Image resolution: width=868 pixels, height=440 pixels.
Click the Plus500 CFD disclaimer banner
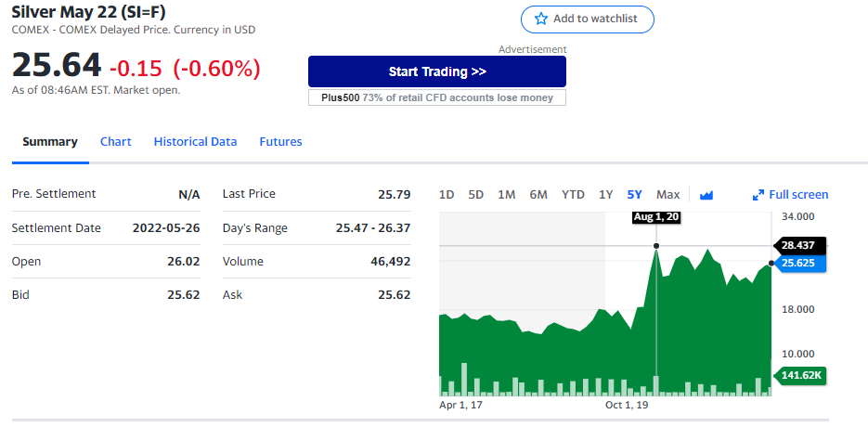(x=437, y=97)
